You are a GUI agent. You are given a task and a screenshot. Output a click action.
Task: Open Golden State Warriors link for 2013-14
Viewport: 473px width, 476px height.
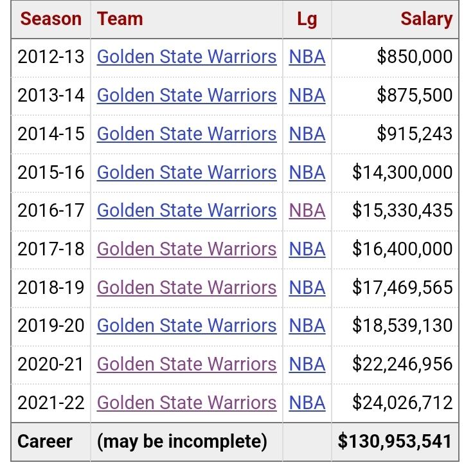tap(186, 95)
